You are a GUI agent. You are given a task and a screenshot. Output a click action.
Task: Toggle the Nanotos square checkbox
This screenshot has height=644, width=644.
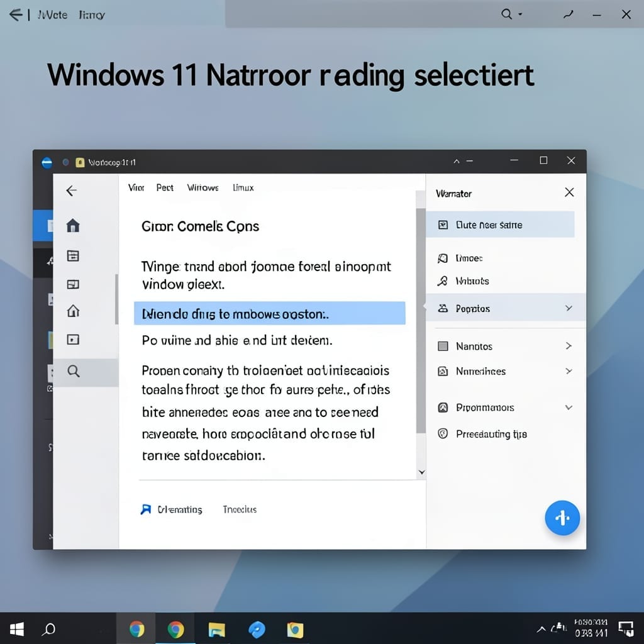pos(443,347)
